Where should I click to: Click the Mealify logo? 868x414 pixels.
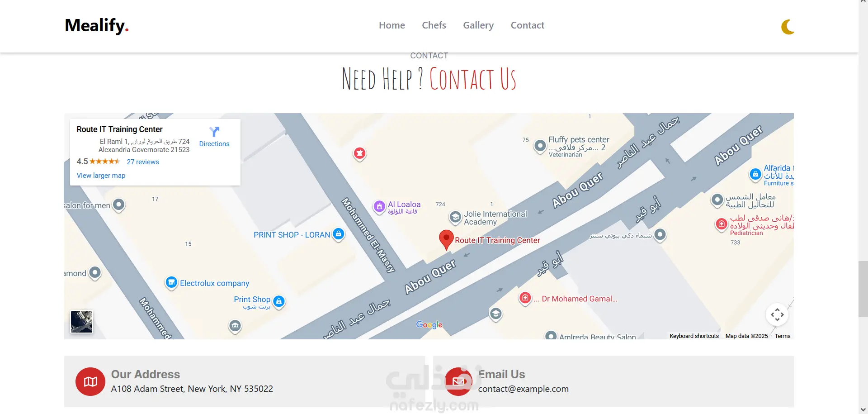(97, 25)
